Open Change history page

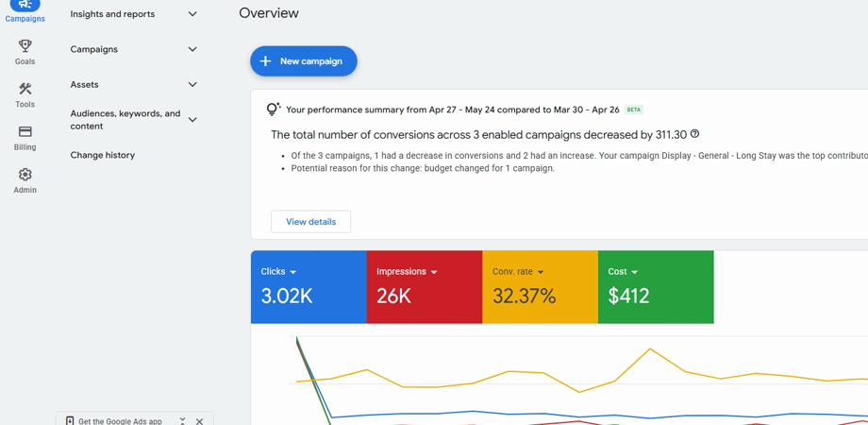tap(103, 155)
